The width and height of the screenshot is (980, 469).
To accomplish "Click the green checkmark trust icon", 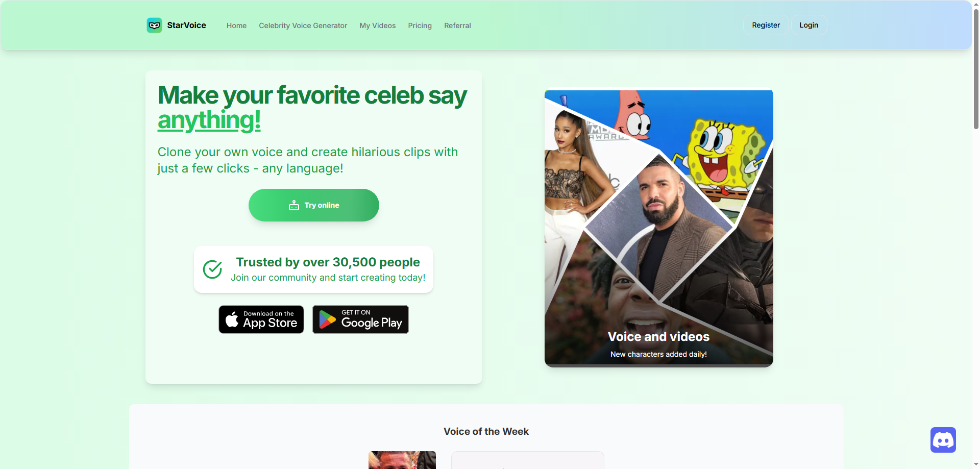I will [212, 269].
